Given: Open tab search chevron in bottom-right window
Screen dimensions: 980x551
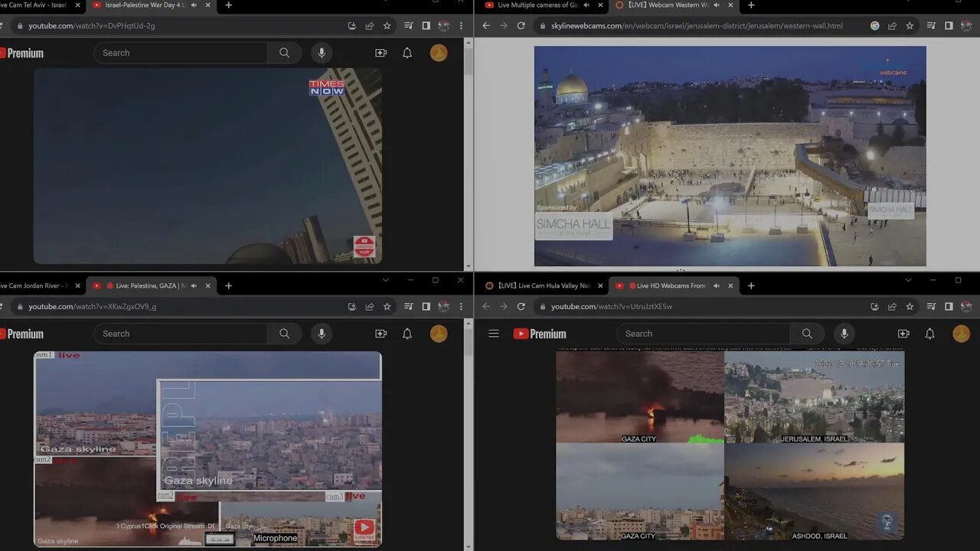Looking at the screenshot, I should coord(909,280).
